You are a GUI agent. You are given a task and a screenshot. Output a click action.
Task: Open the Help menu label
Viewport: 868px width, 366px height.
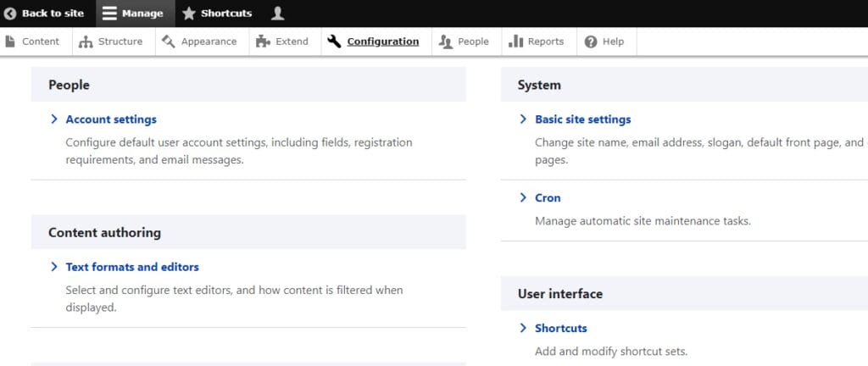point(614,42)
